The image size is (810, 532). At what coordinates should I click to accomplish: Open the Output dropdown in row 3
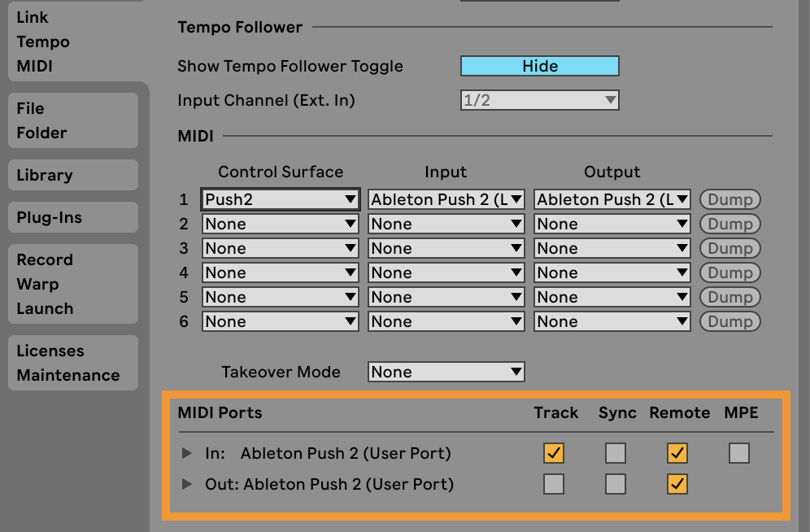coord(612,248)
